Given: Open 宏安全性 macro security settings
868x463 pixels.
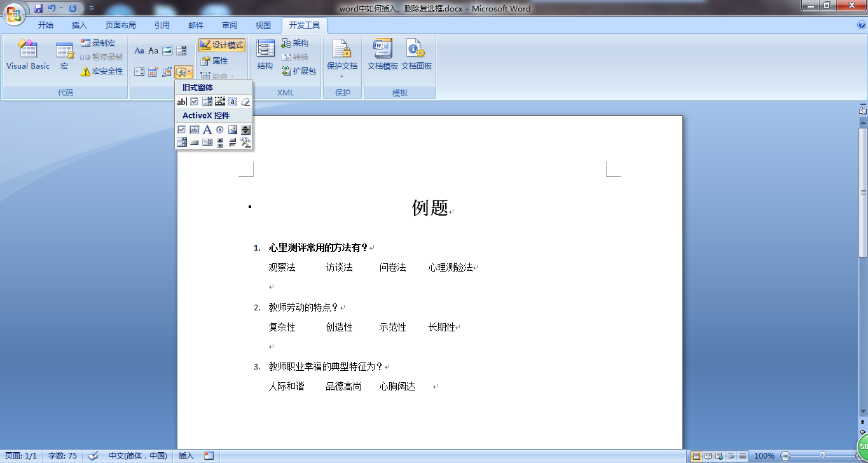Looking at the screenshot, I should pos(102,71).
